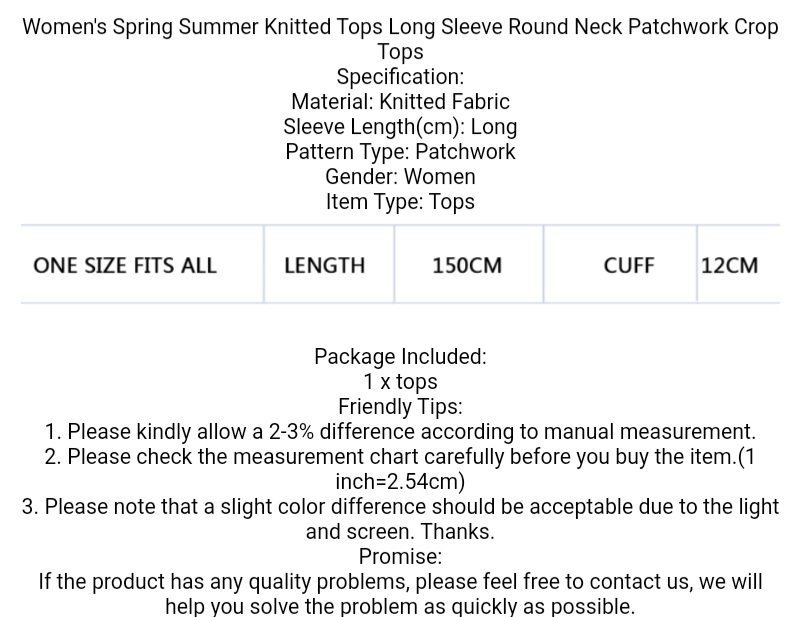The image size is (800, 617).
Task: Click the 'Gender: Women' line
Action: pyautogui.click(x=400, y=177)
